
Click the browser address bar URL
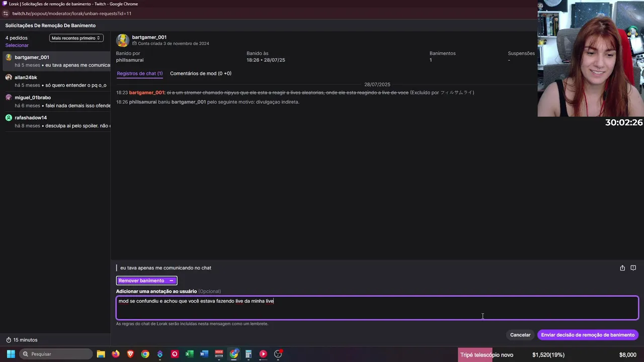tap(72, 14)
